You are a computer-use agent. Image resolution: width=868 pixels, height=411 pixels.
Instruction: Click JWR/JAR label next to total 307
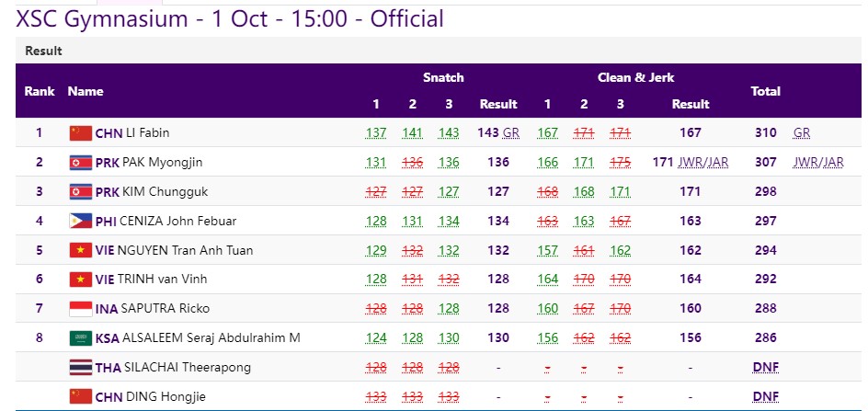click(x=818, y=163)
